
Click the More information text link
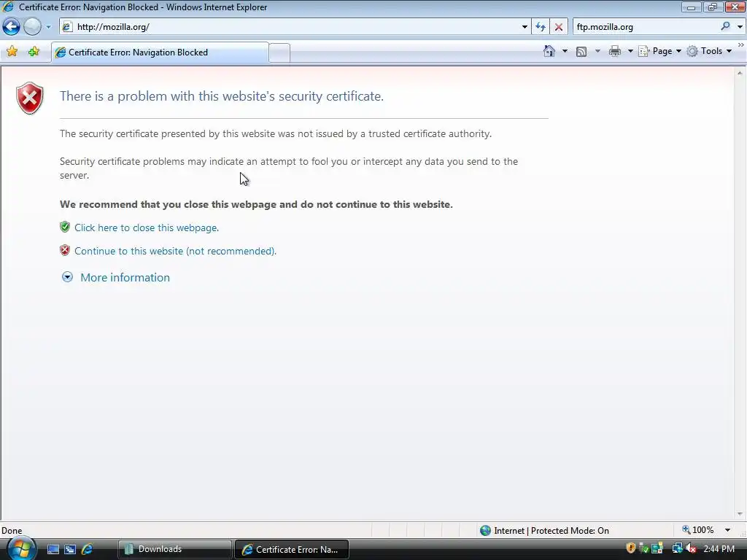(125, 278)
